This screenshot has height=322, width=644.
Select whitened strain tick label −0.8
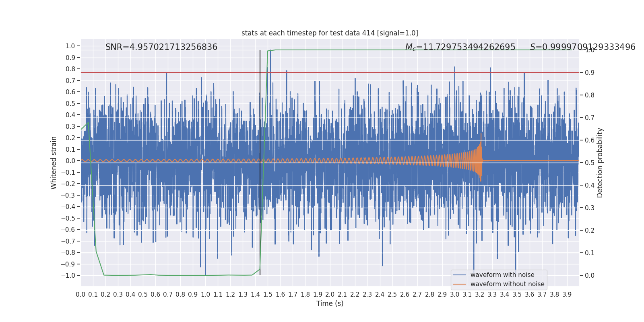68,253
